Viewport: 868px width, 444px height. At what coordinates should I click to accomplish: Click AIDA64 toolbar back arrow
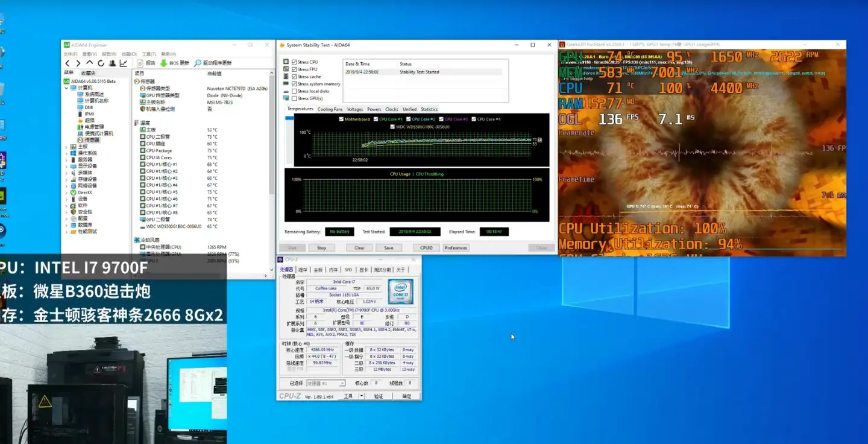68,63
